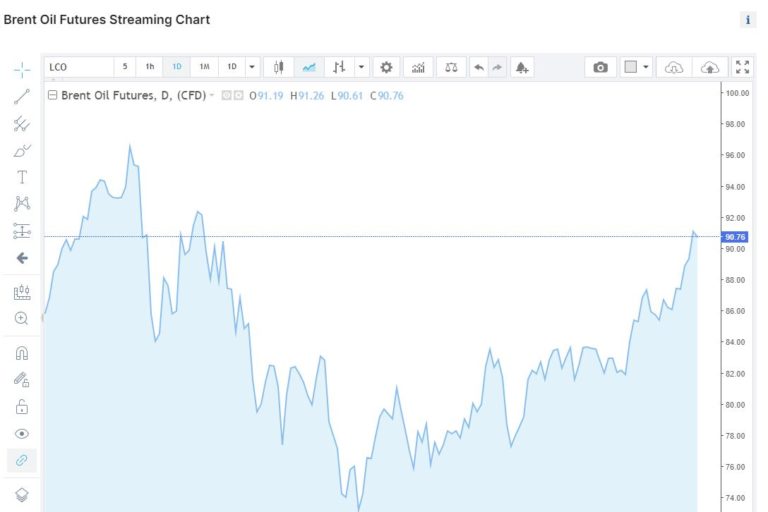Open chart settings gear
Image resolution: width=768 pixels, height=512 pixels.
(387, 67)
